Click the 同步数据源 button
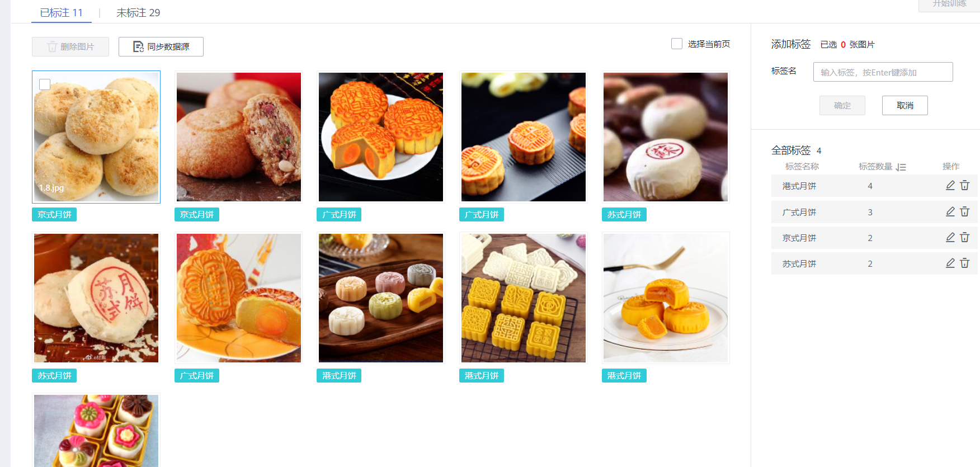This screenshot has width=980, height=467. click(161, 46)
